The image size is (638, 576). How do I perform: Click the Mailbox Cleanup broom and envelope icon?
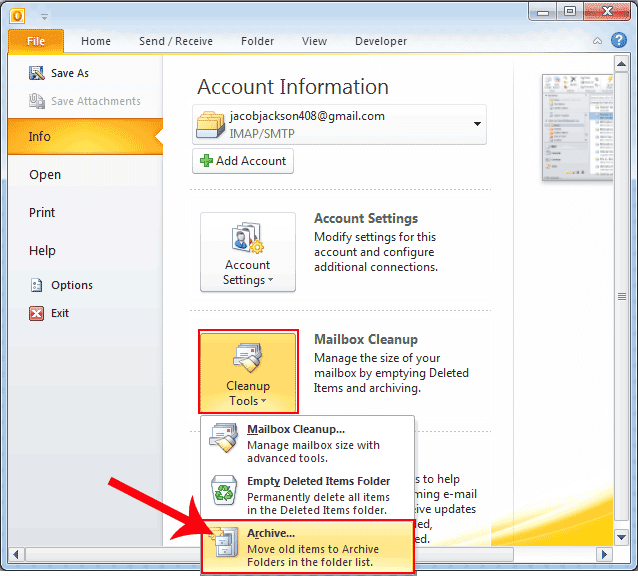223,437
